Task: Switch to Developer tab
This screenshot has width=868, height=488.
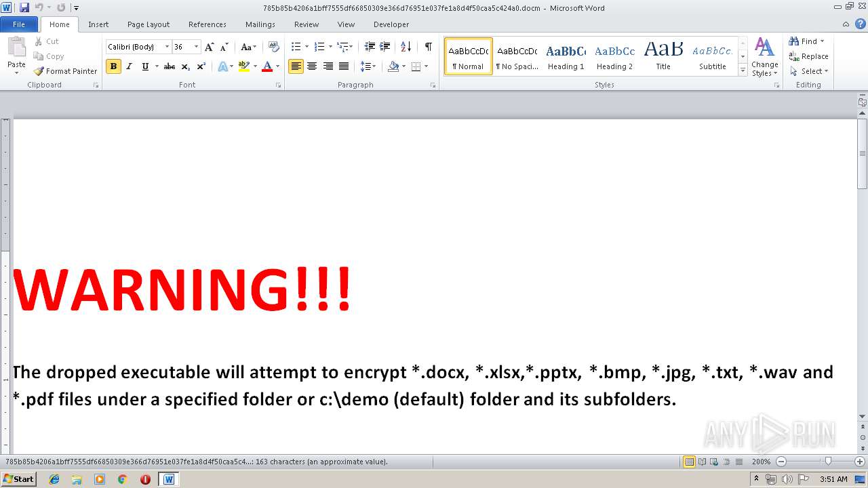Action: click(391, 24)
